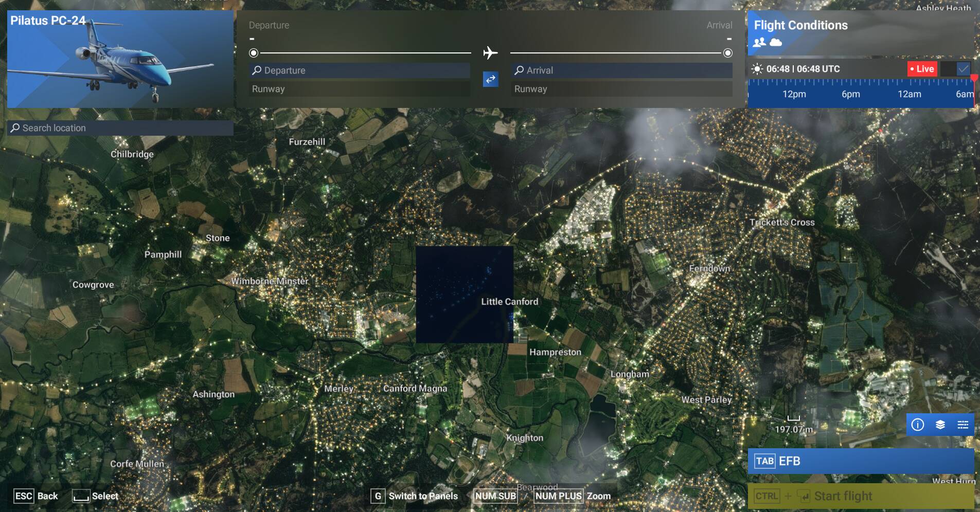Click the multiplayer people icon

(759, 43)
